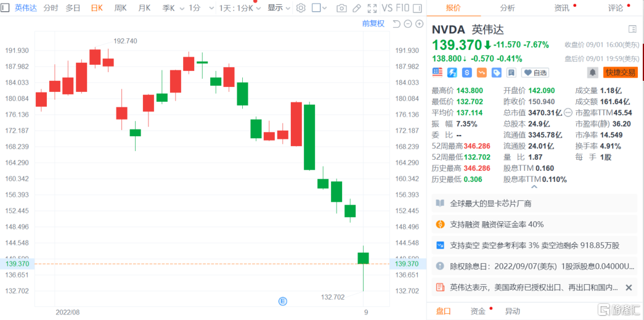
Task: Open F10 company information
Action: [402, 8]
